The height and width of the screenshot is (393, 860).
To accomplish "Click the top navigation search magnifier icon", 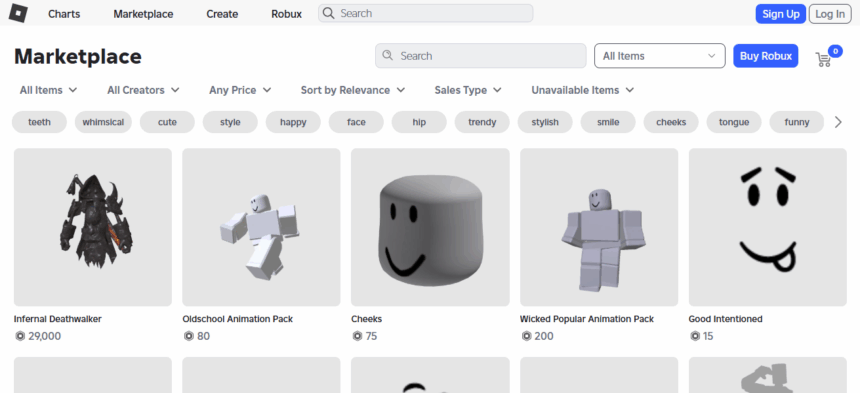I will [329, 13].
